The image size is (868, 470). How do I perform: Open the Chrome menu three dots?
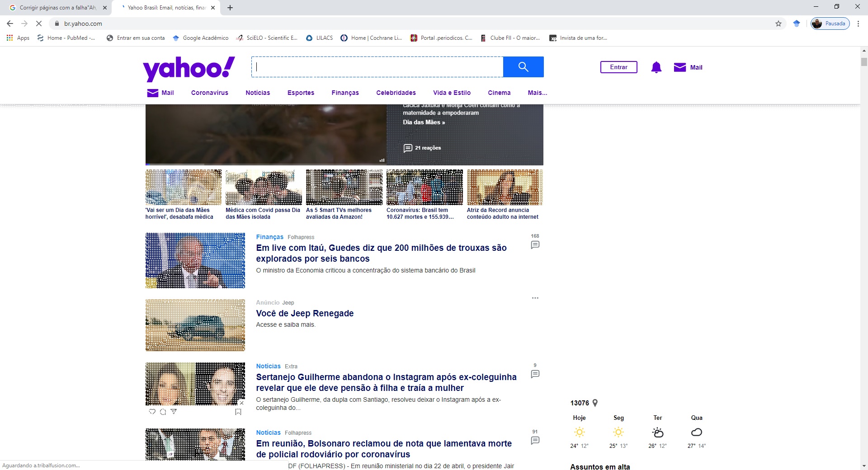coord(858,23)
